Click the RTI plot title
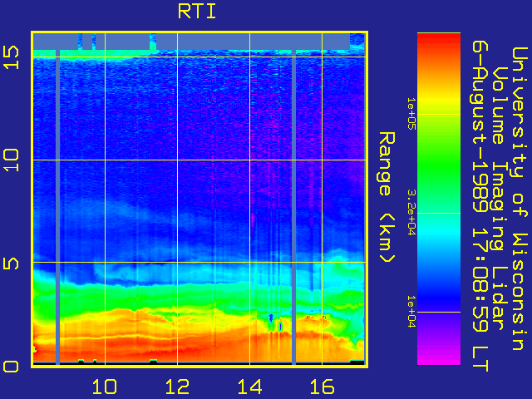Image resolution: width=532 pixels, height=399 pixels. click(x=197, y=12)
